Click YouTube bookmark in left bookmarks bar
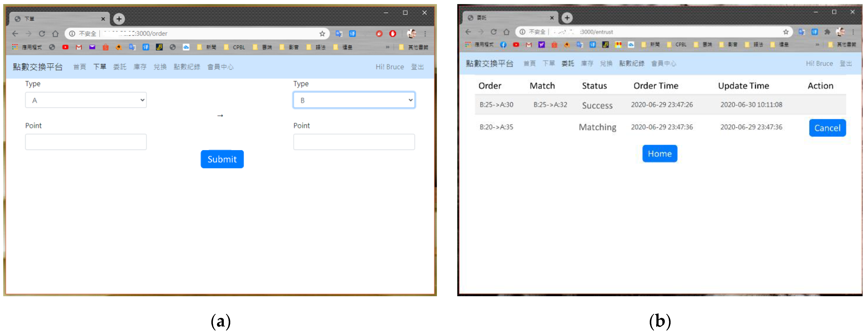The image size is (868, 334). tap(65, 47)
